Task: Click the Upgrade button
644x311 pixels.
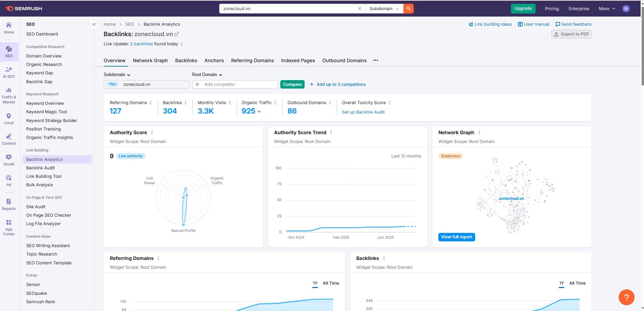Action: tap(523, 8)
